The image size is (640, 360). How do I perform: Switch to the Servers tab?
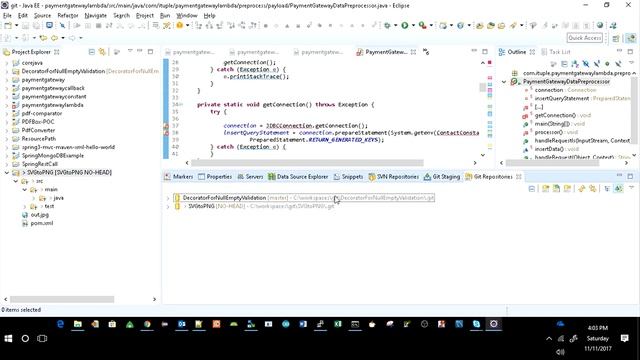coord(250,177)
